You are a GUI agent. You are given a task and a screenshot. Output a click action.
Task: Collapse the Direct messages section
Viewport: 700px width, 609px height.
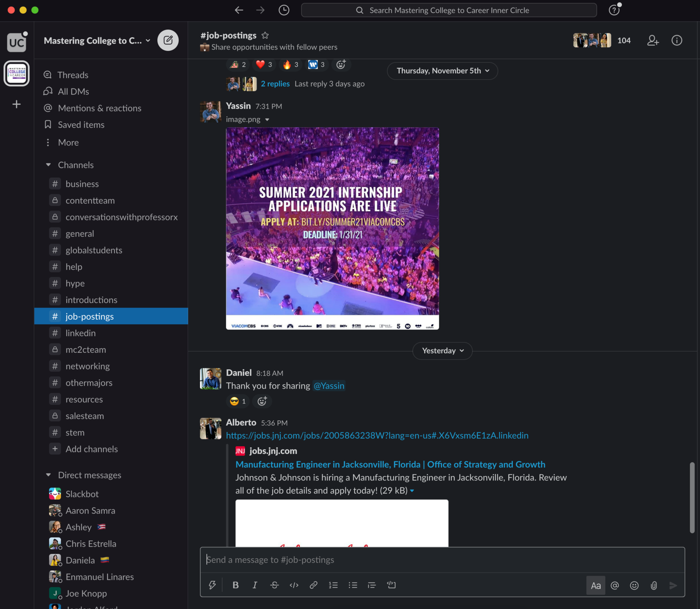(48, 475)
